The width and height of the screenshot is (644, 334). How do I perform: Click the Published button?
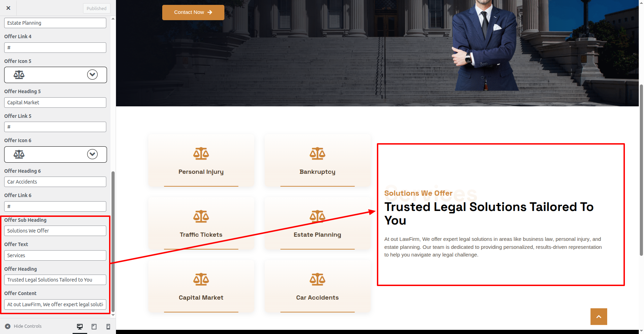click(x=97, y=8)
